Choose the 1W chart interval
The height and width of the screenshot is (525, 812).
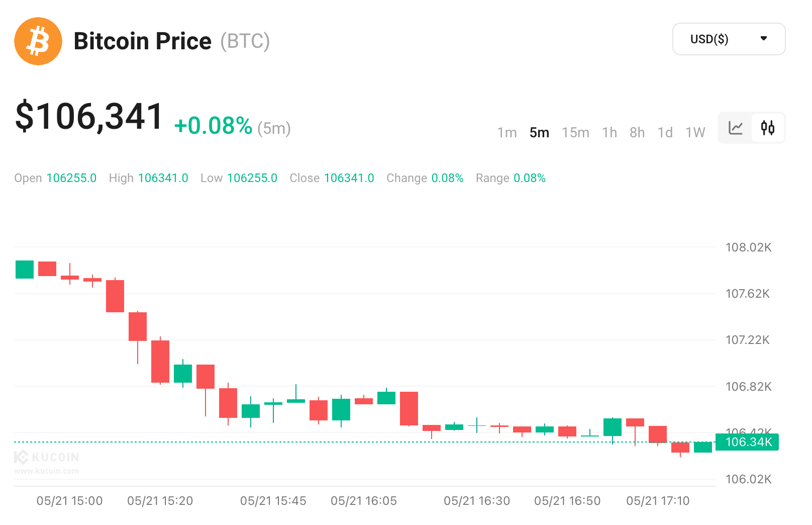click(695, 133)
